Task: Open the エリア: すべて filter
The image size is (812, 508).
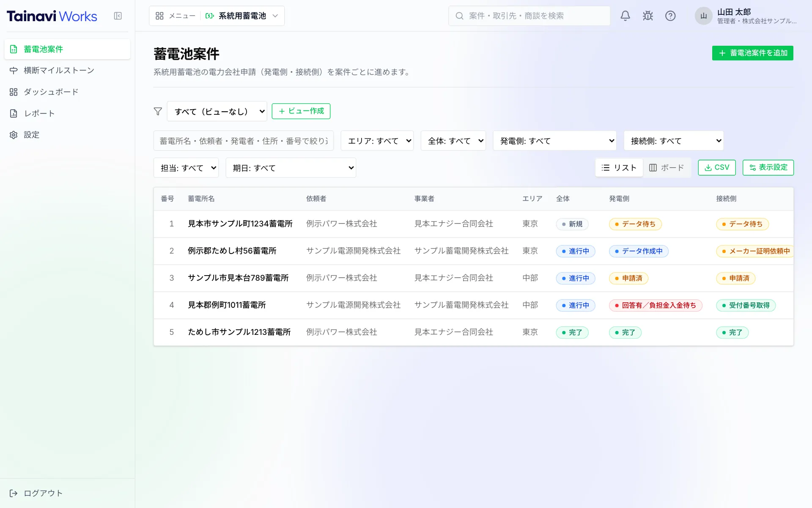Action: 377,141
